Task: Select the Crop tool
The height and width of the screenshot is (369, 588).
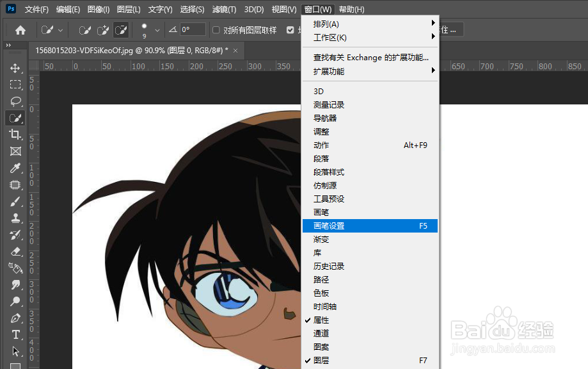Action: pos(15,135)
